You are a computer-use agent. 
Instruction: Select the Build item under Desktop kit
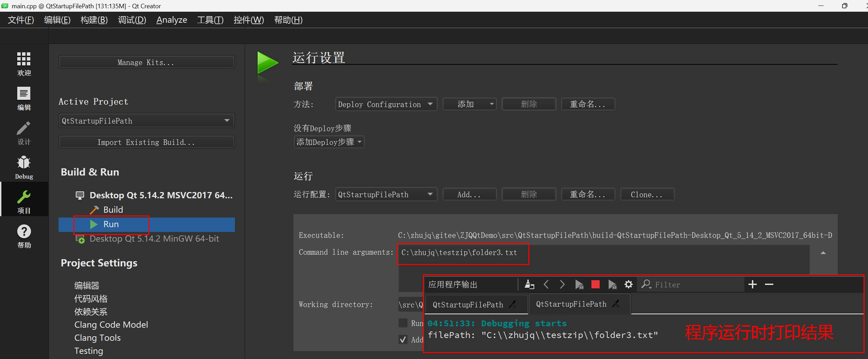coord(113,210)
